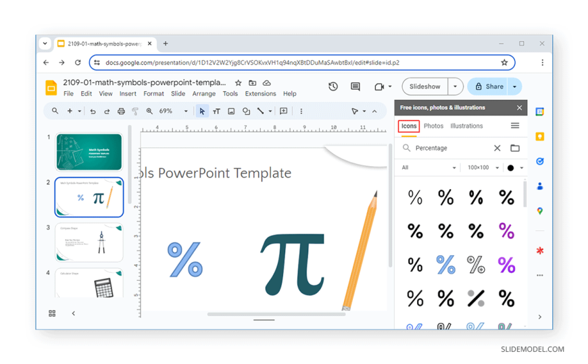The width and height of the screenshot is (588, 364).
Task: Switch to the Illustrations tab
Action: [x=466, y=126]
